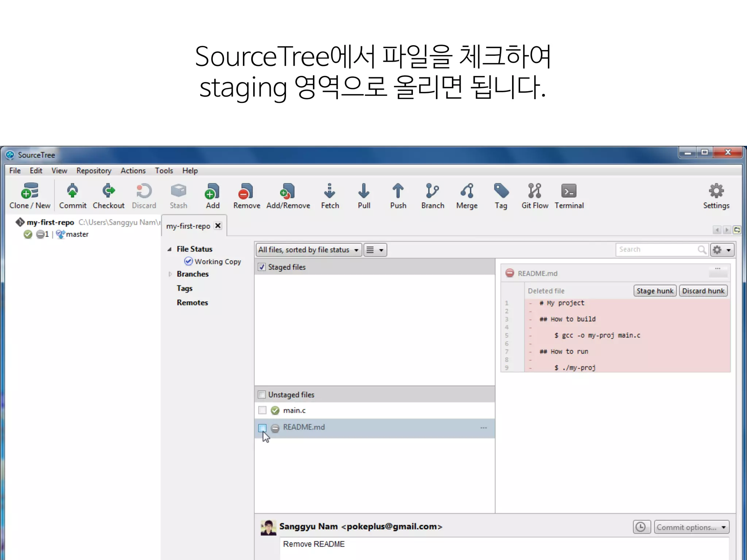Select Remotes in sidebar
Viewport: 747px width, 560px height.
pos(192,303)
